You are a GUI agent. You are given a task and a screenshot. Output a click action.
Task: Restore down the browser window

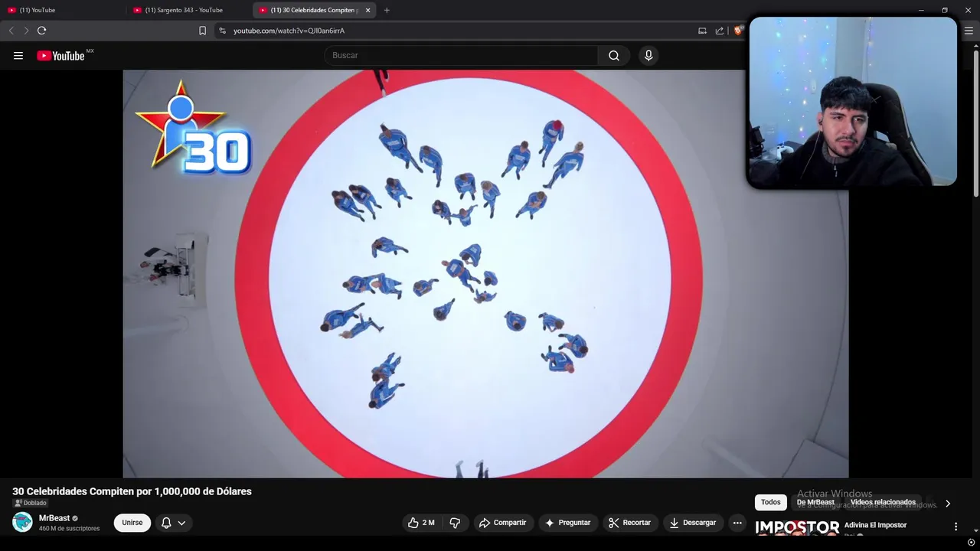(945, 10)
